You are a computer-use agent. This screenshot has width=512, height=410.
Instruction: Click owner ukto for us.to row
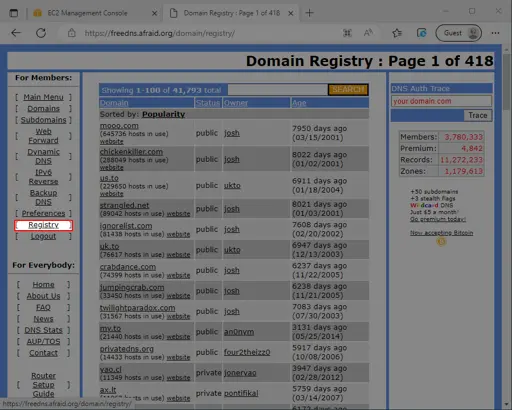232,186
